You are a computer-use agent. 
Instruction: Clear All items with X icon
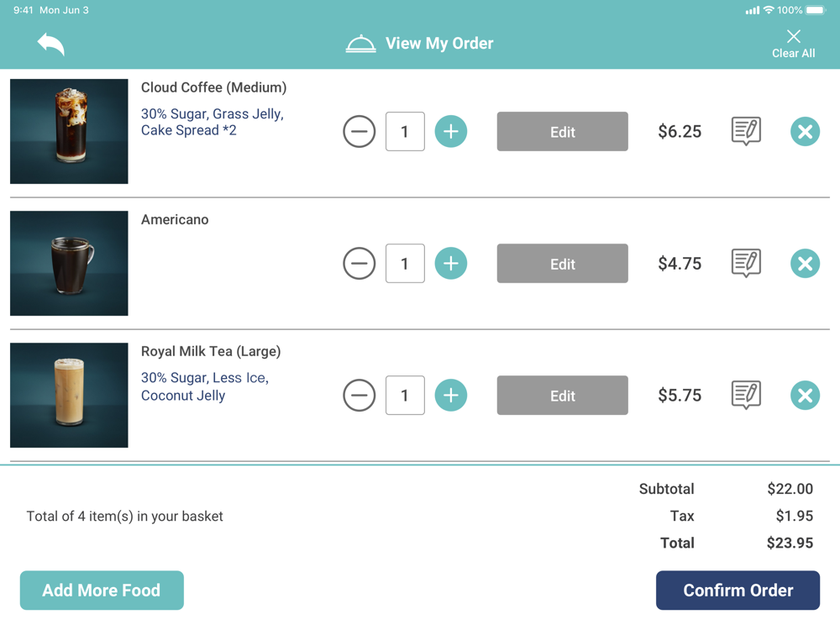coord(793,44)
